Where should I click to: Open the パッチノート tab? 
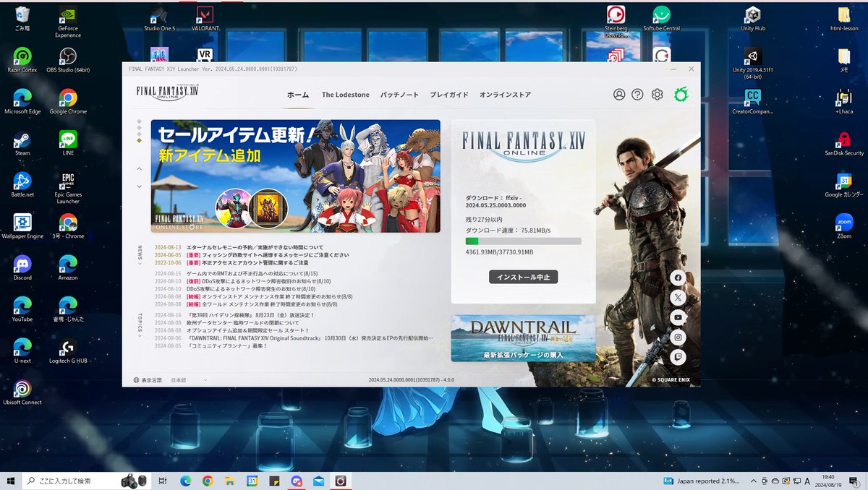point(399,95)
